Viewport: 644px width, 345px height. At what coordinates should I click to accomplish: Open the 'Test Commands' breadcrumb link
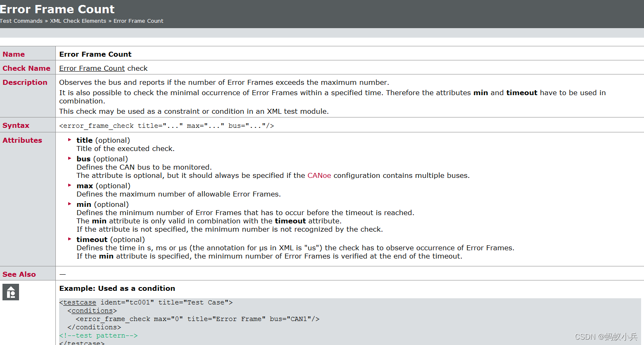(21, 21)
